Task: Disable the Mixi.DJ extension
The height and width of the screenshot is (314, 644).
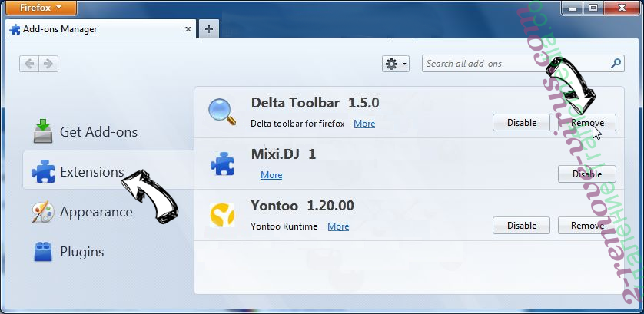Action: tap(586, 174)
